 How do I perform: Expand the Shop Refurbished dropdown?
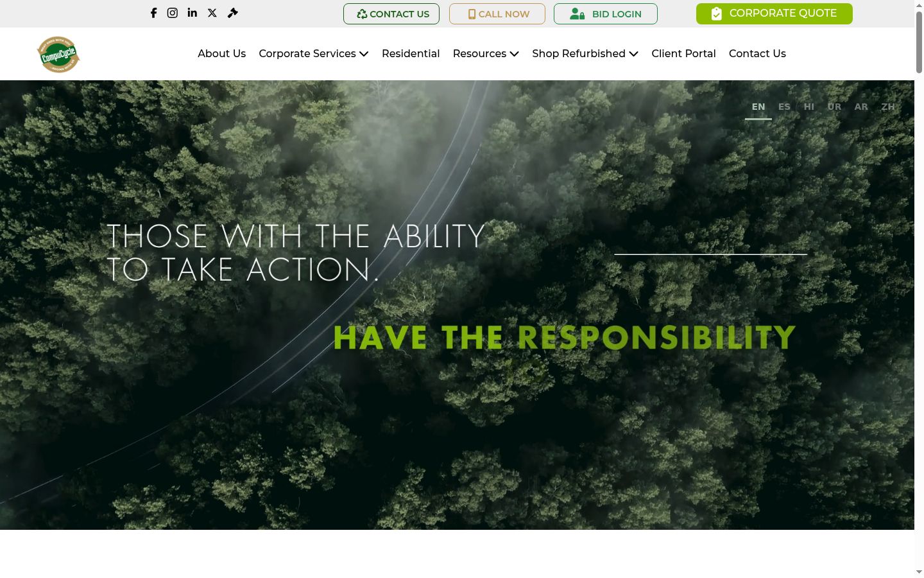click(x=585, y=53)
